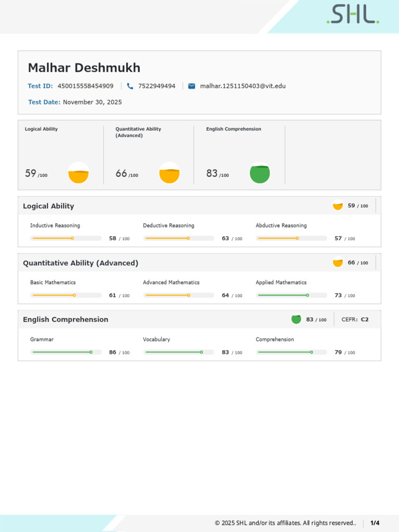This screenshot has height=532, width=399.
Task: Click the score 61 / 100
Action: (x=119, y=296)
